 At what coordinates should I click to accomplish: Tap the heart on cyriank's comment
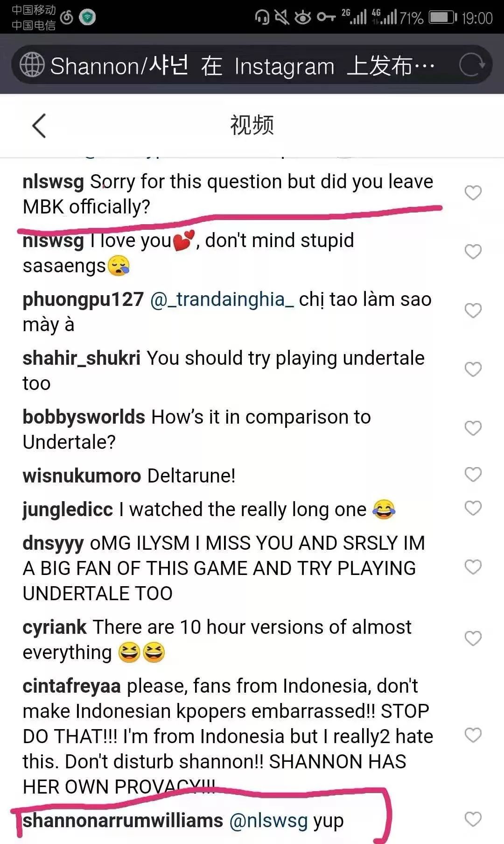coord(473,638)
